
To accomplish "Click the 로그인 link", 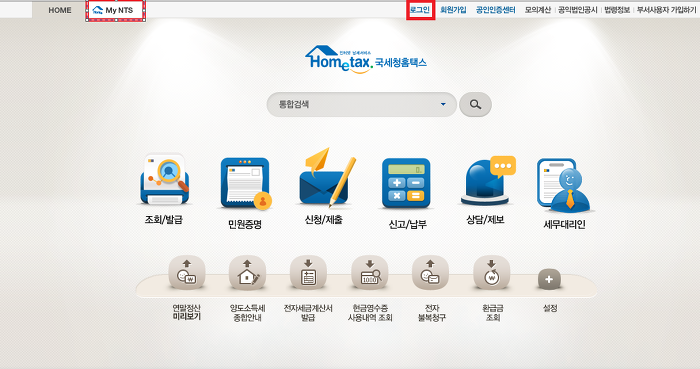I will (x=420, y=10).
